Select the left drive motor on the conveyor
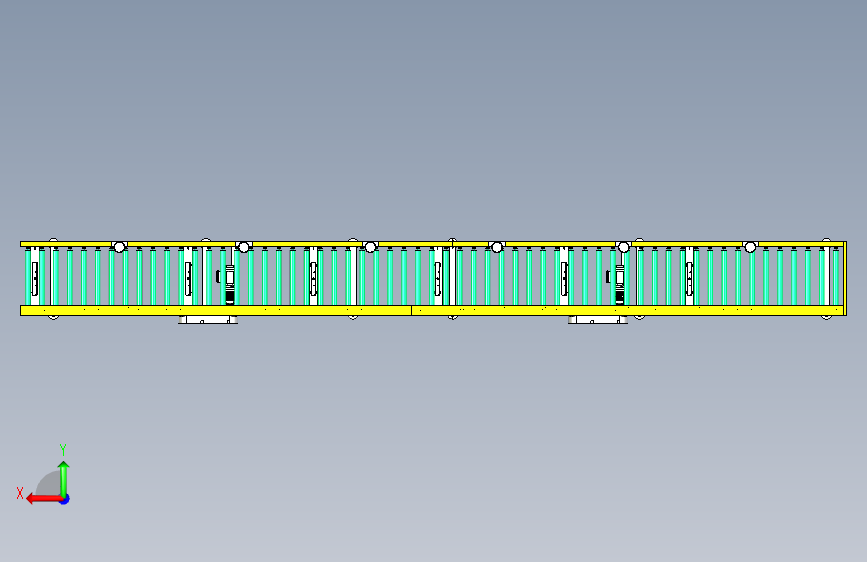867x562 pixels. click(x=228, y=284)
